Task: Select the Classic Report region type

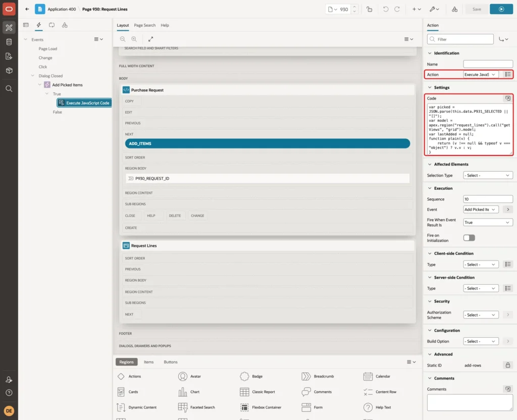Action: click(258, 392)
